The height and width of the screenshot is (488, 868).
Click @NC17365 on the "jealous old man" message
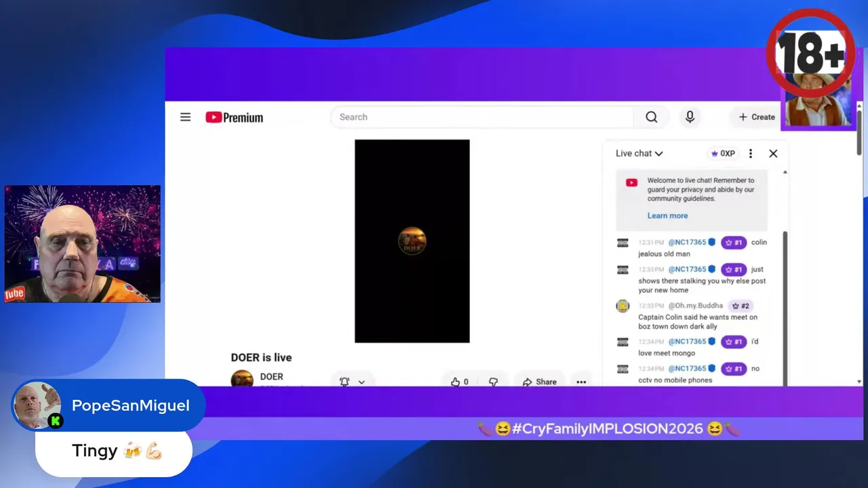tap(687, 242)
